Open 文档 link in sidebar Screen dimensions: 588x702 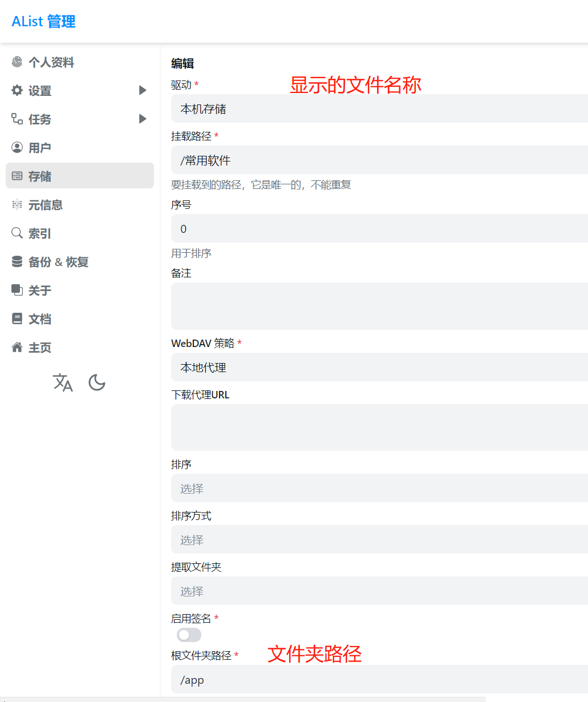[x=80, y=318]
